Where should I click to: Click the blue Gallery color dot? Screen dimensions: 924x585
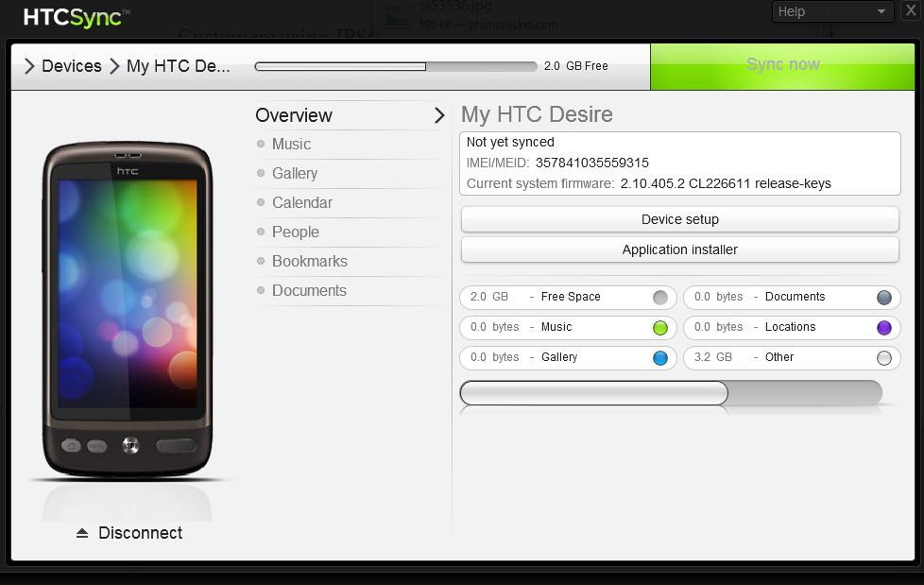660,357
